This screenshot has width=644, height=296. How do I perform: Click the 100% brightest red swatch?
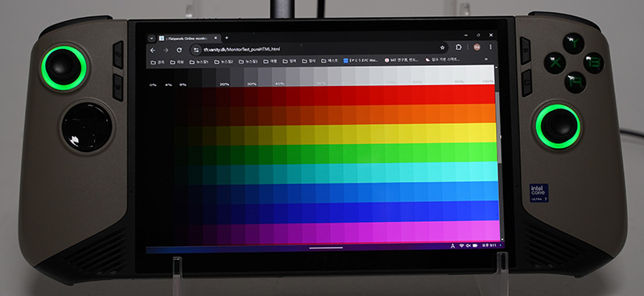488,94
